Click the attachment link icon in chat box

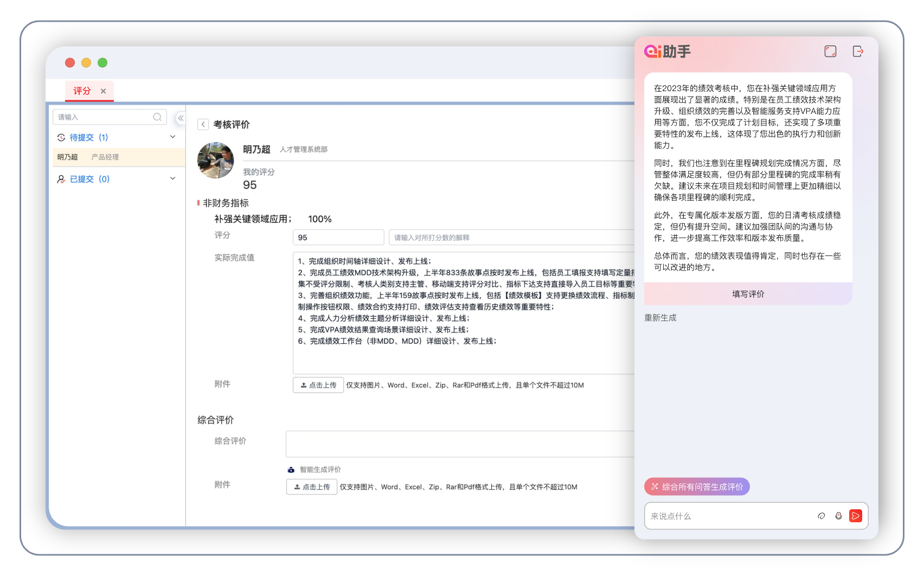(x=822, y=516)
